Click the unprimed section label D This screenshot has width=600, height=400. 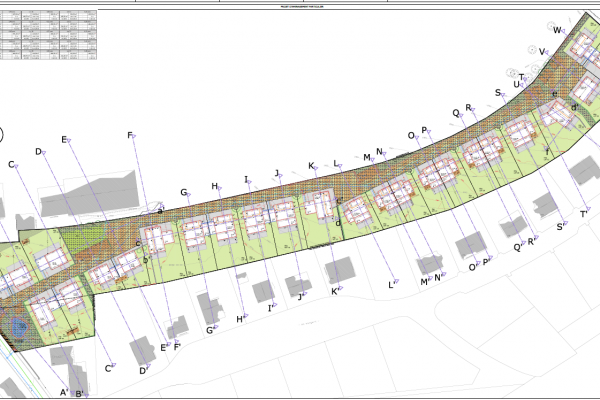(x=38, y=152)
